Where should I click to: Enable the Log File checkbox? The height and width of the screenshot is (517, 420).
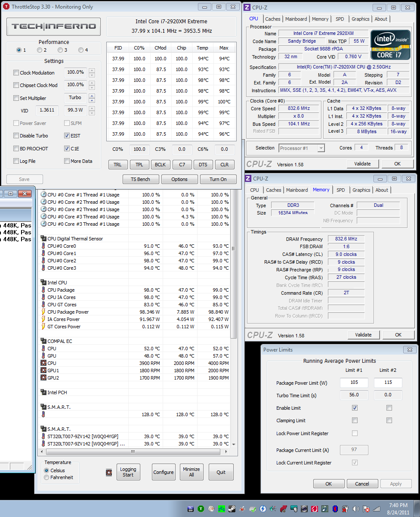16,161
